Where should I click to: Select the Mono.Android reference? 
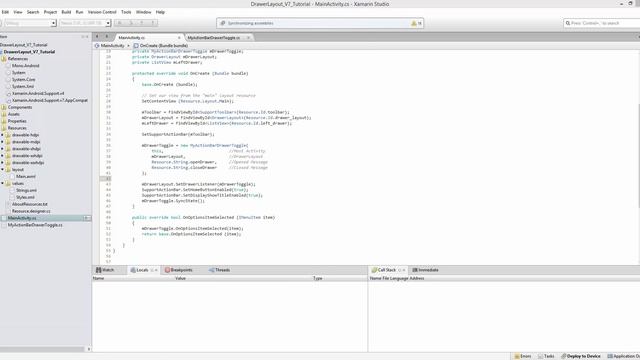point(25,66)
